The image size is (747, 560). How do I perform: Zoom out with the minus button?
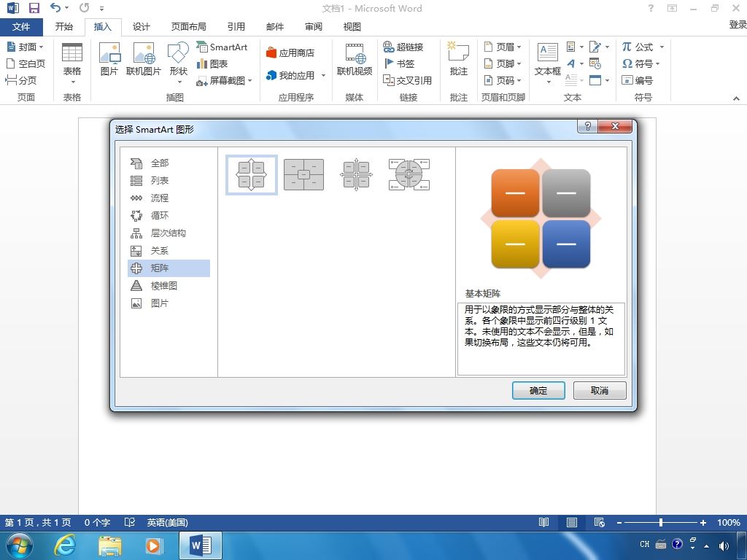pyautogui.click(x=619, y=522)
